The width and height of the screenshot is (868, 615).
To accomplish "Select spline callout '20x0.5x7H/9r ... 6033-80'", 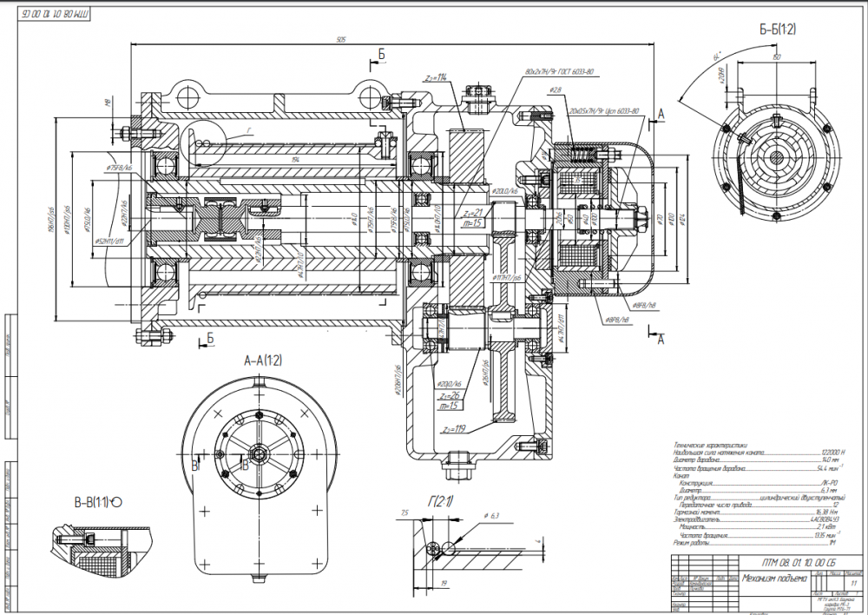I will (x=603, y=111).
